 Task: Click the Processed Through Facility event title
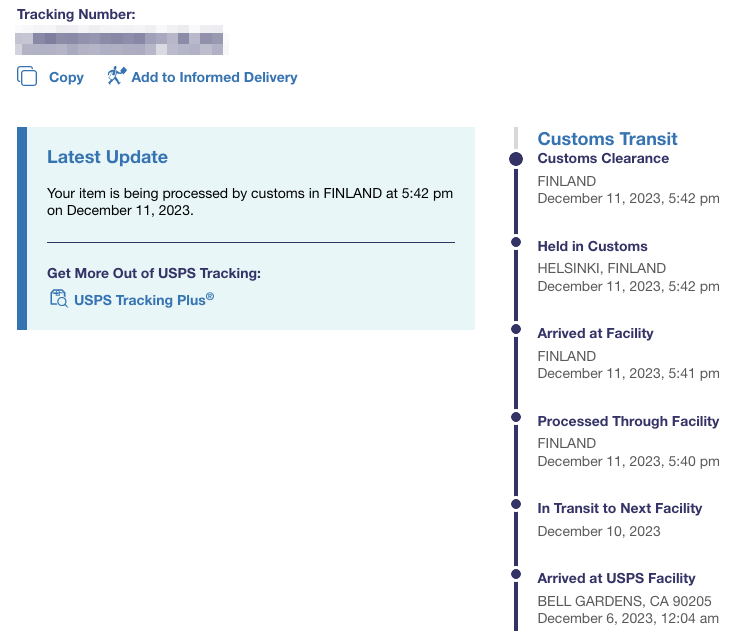coord(628,421)
